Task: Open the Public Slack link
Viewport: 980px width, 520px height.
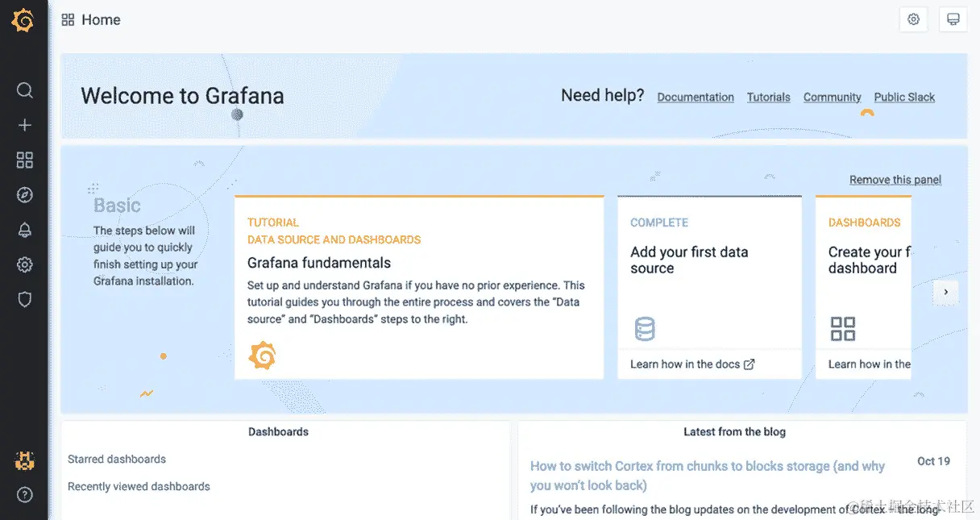Action: 904,97
